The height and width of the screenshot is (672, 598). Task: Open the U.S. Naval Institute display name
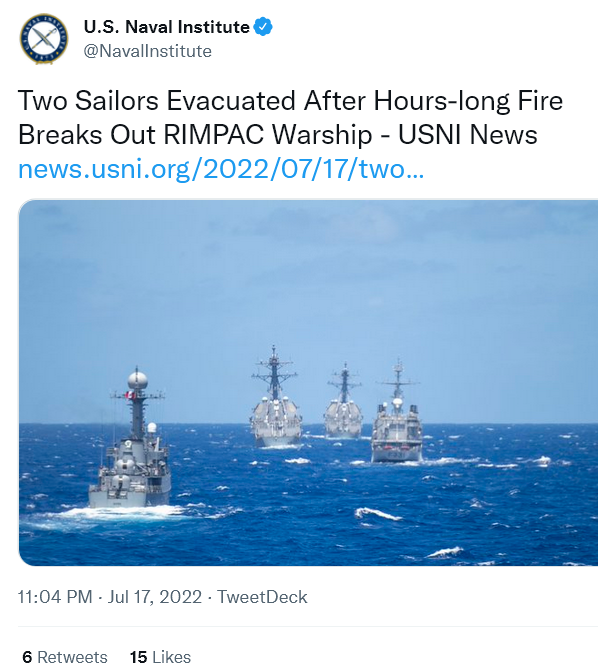click(166, 27)
